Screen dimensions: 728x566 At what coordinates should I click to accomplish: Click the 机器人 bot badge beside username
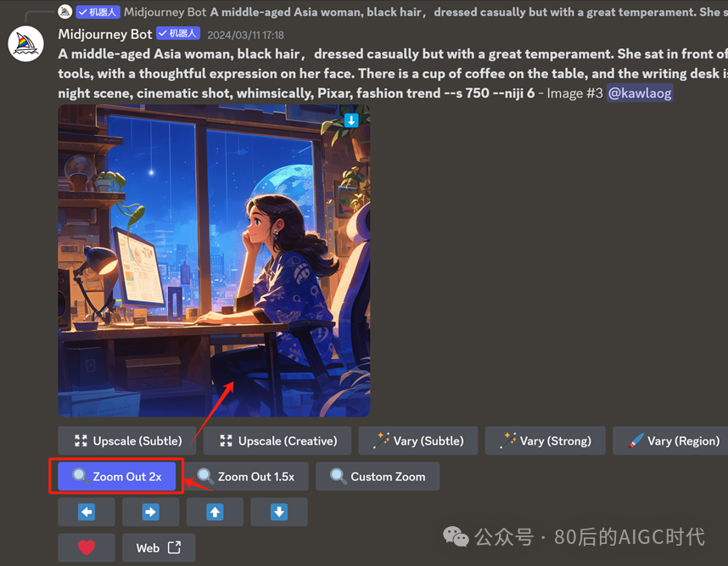pyautogui.click(x=178, y=33)
